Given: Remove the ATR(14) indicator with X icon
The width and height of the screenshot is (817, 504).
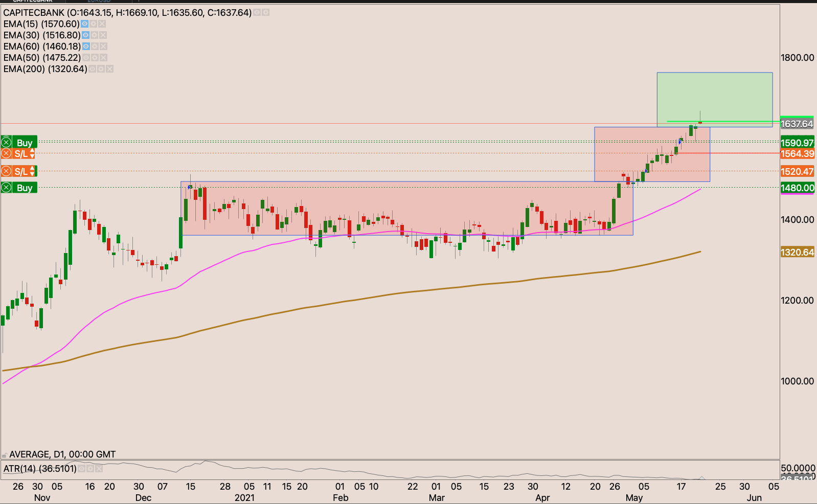Looking at the screenshot, I should click(x=99, y=469).
